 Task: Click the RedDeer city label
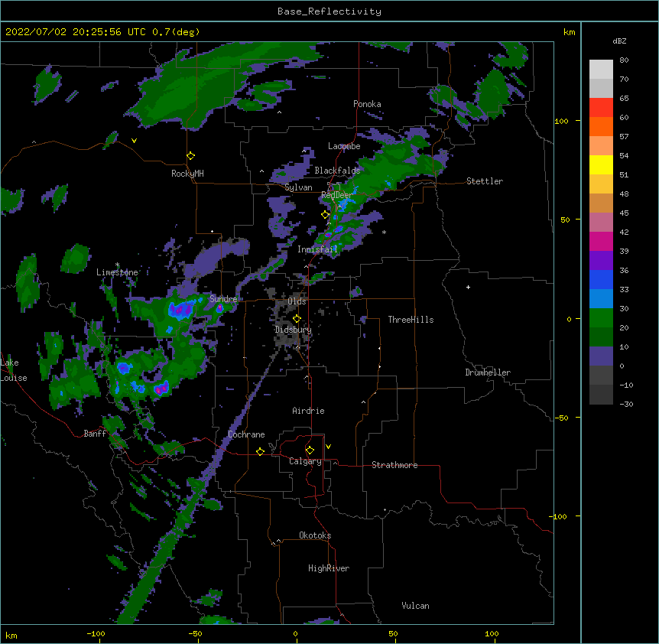(336, 195)
